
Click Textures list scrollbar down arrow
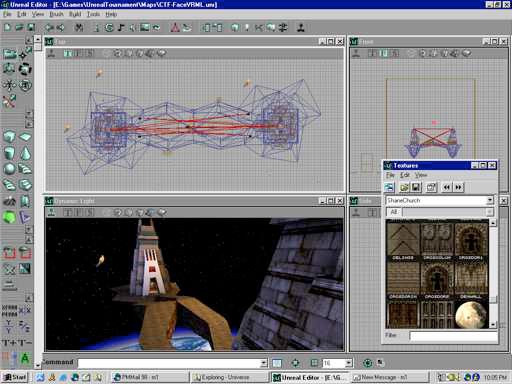[493, 325]
